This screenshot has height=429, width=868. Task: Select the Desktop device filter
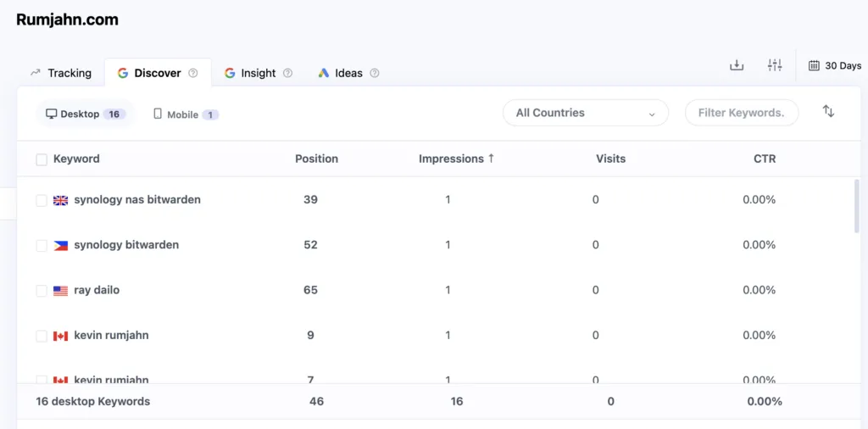pos(81,114)
